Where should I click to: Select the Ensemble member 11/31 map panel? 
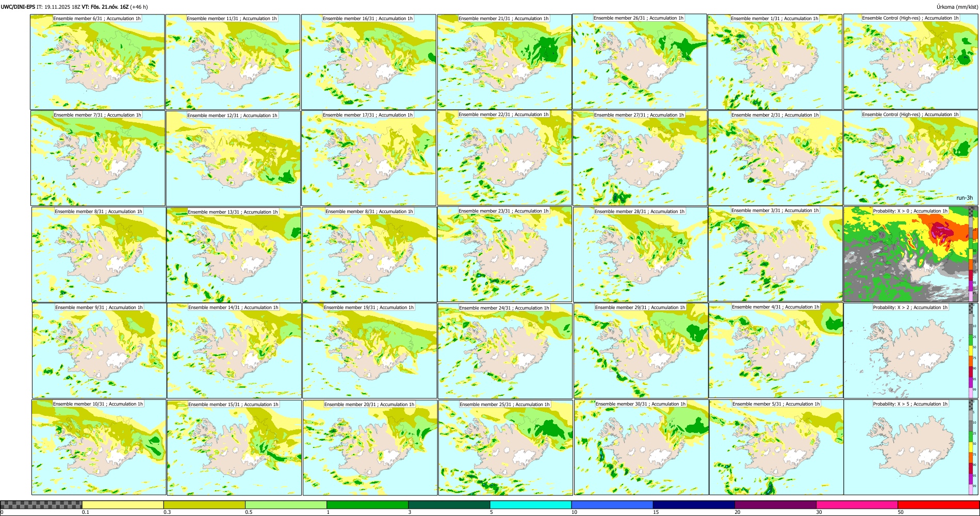pyautogui.click(x=233, y=61)
